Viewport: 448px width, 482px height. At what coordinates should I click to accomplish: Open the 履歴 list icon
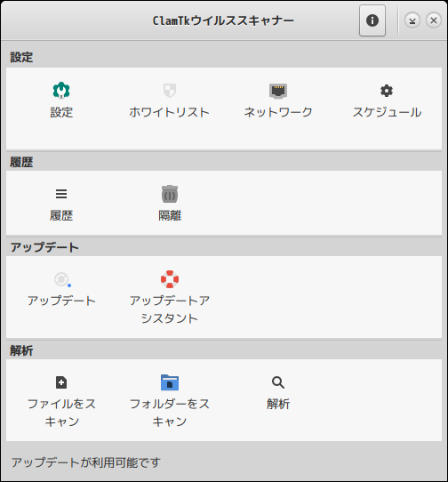point(61,194)
